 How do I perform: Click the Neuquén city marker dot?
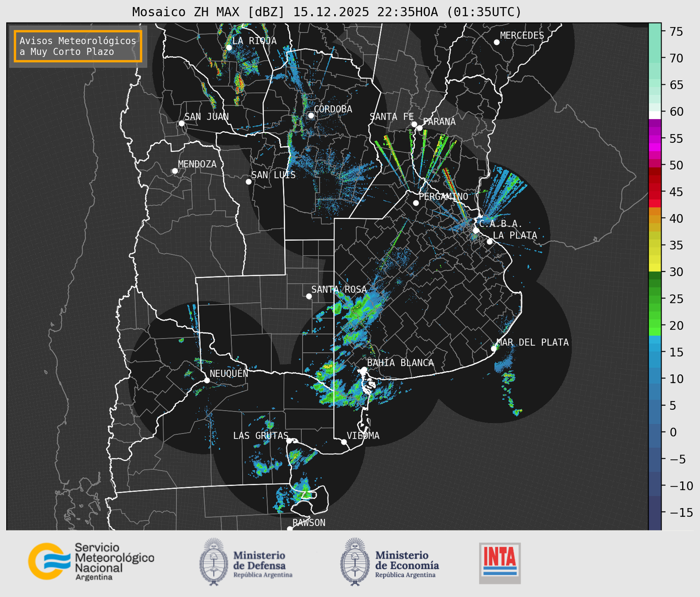point(207,380)
